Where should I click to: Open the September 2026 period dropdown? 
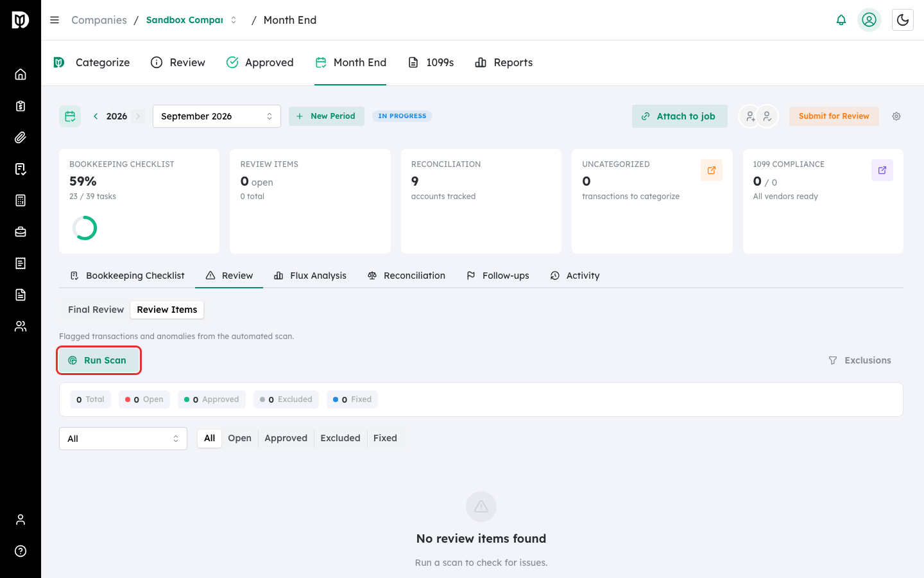[217, 116]
